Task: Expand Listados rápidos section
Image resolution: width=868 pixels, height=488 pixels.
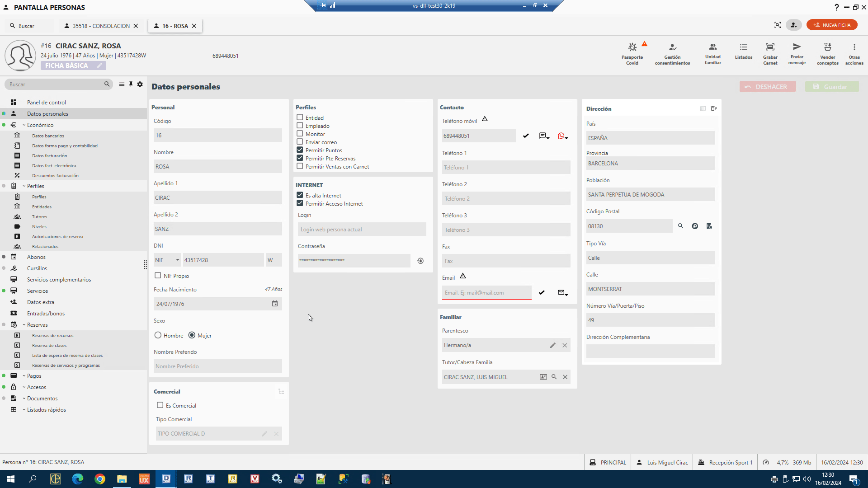Action: [24, 410]
